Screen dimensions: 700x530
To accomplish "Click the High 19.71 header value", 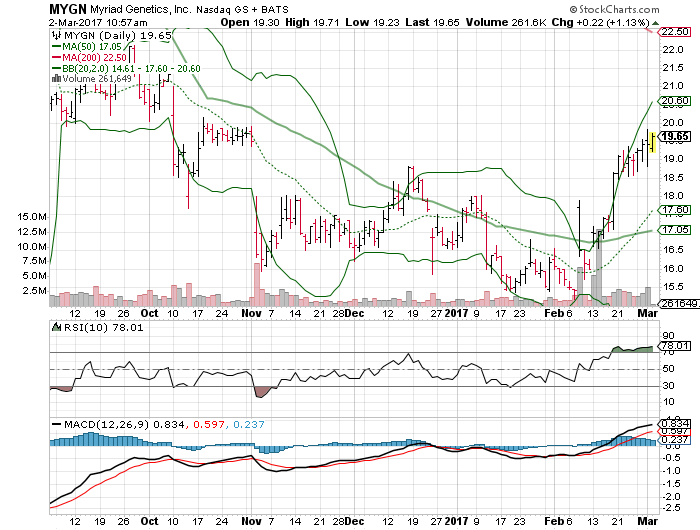I will [312, 22].
